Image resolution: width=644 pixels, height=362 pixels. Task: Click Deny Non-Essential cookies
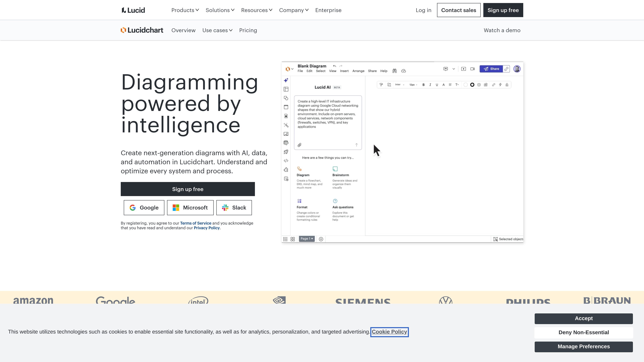[x=584, y=333]
